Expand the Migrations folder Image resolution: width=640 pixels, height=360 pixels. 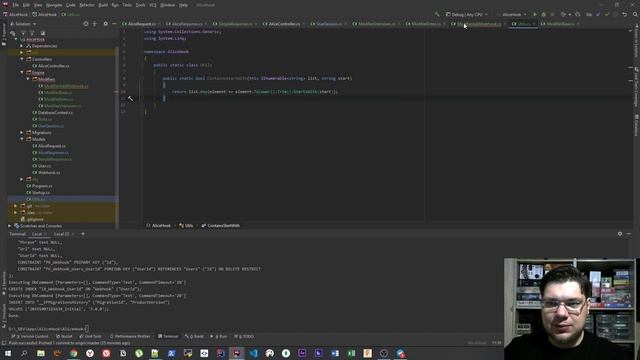(x=22, y=132)
